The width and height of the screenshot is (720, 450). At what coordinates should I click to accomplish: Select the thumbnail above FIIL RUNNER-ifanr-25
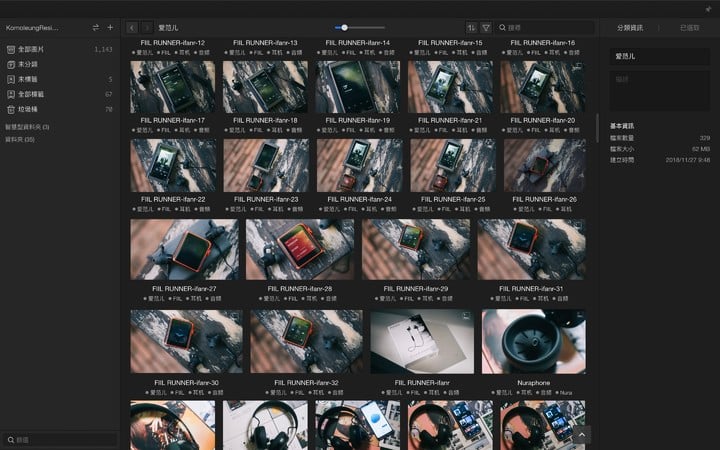[453, 165]
